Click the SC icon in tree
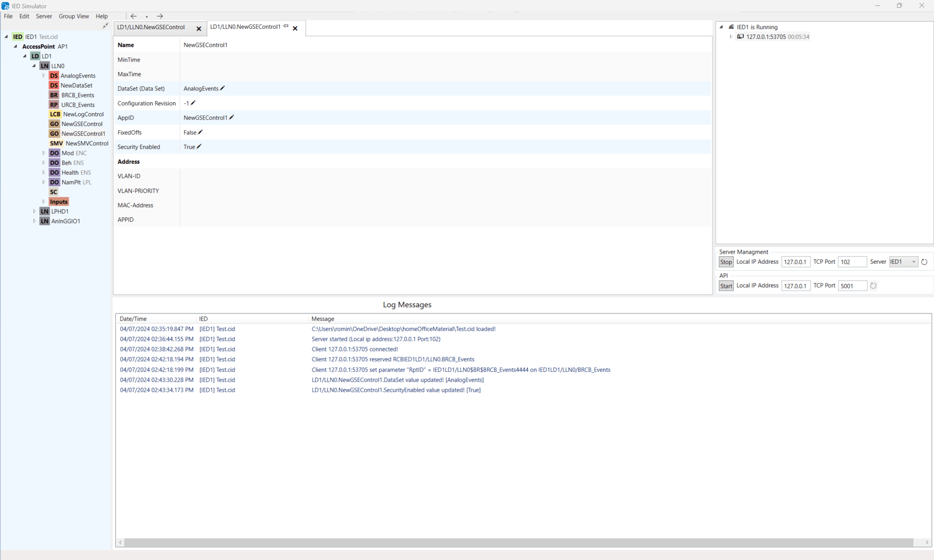The image size is (934, 560). tap(54, 192)
